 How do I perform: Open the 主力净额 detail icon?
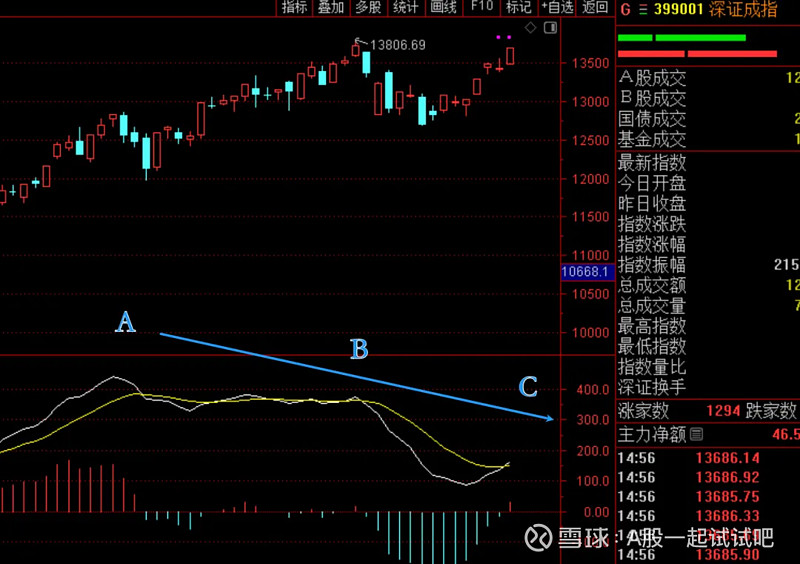pyautogui.click(x=696, y=434)
